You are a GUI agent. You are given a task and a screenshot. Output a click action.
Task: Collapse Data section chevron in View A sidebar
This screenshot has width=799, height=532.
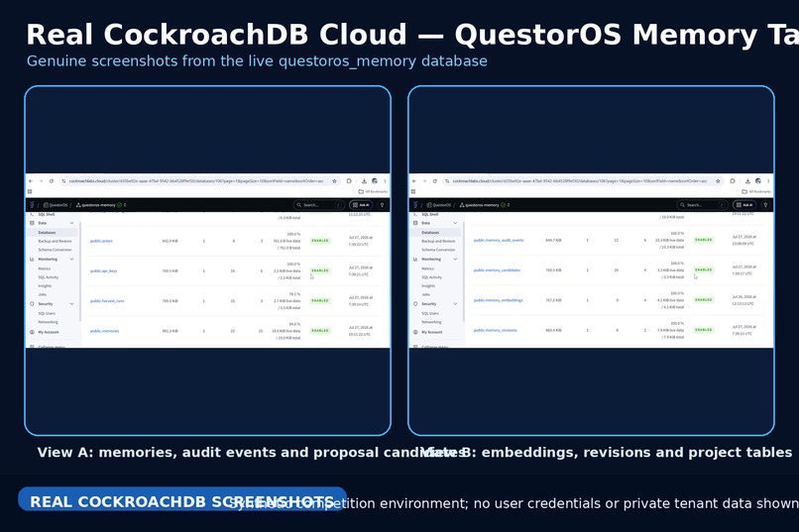tap(71, 223)
